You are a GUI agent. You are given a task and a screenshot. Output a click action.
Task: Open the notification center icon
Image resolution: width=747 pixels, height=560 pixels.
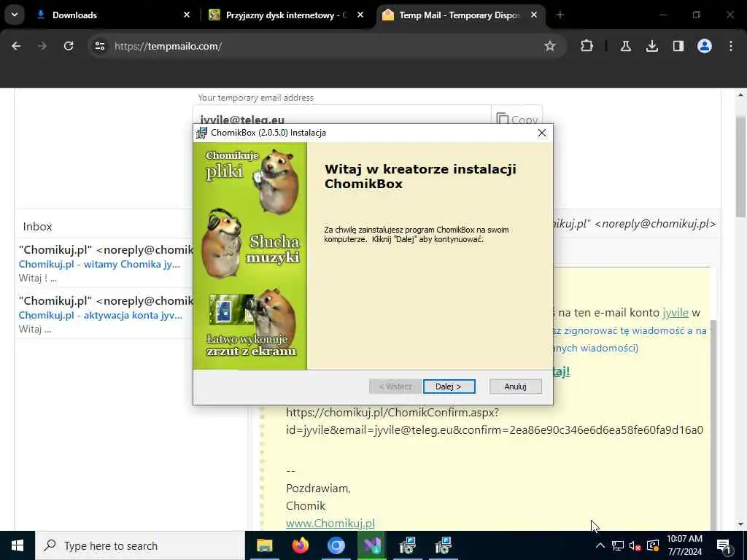tap(724, 545)
